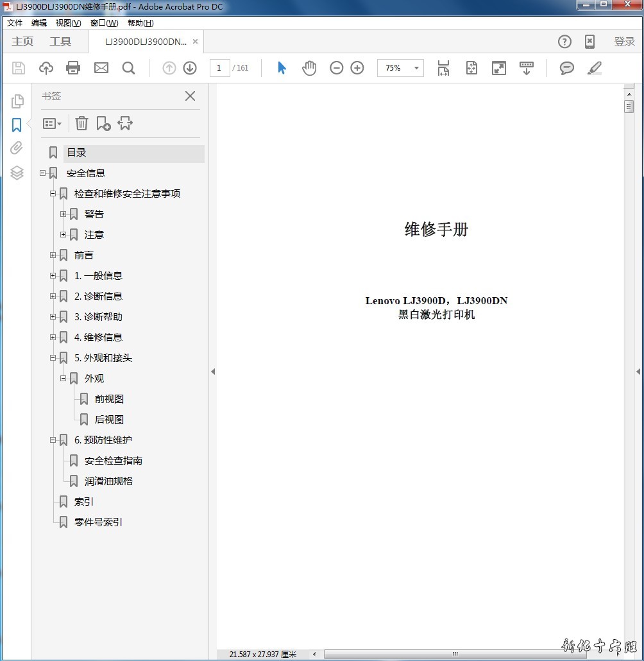Viewport: 644px width, 661px height.
Task: Add a comment with speech bubble icon
Action: coord(566,68)
